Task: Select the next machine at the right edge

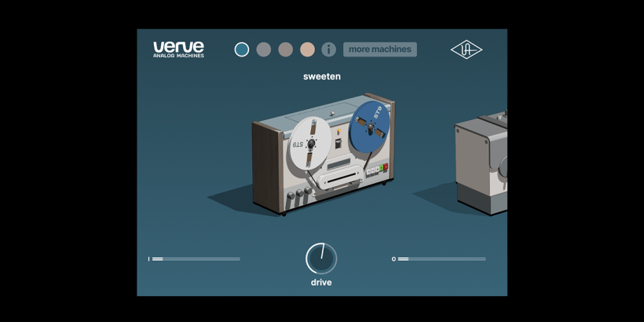Action: pos(481,163)
